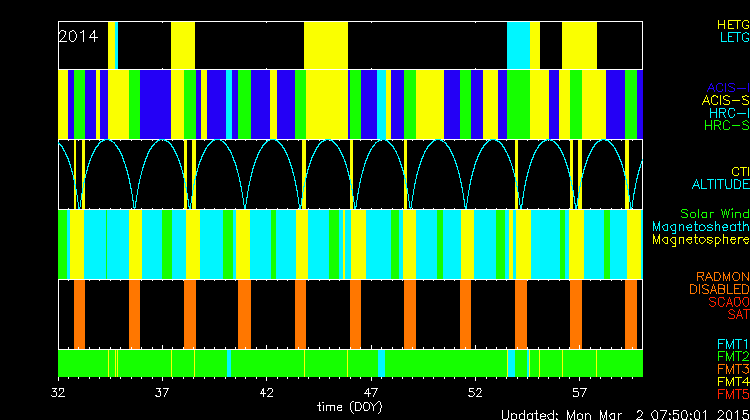The image size is (750, 420).
Task: Click the Solar Wind legend label
Action: click(x=714, y=214)
